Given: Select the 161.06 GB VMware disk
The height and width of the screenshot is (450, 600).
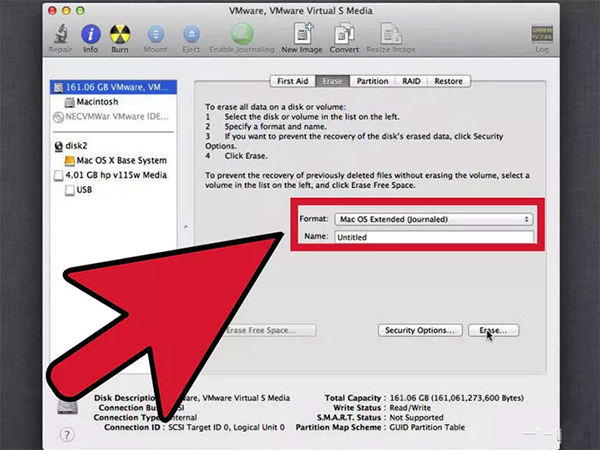Looking at the screenshot, I should [113, 87].
